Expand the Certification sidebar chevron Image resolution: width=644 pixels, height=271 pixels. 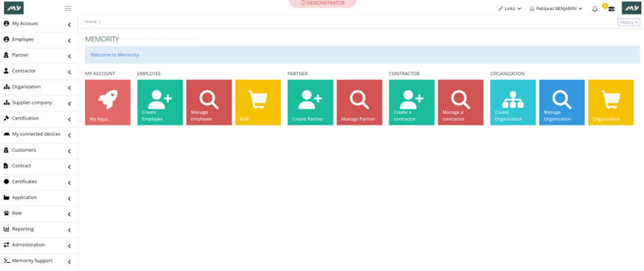pos(70,119)
